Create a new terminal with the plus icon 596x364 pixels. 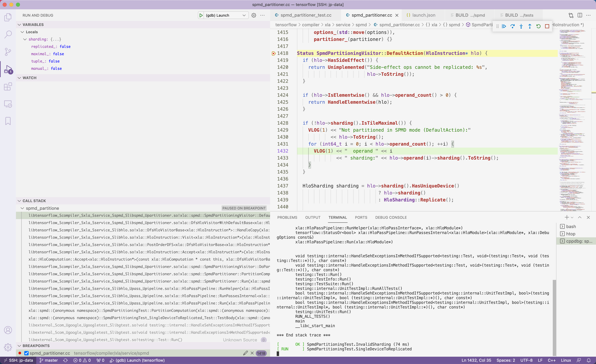point(567,217)
